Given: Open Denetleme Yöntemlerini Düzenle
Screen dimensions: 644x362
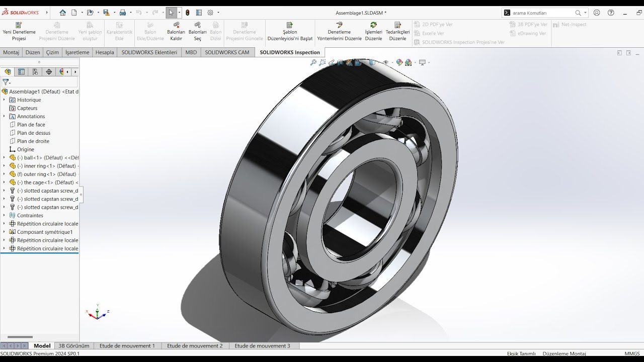Looking at the screenshot, I should pyautogui.click(x=339, y=32).
